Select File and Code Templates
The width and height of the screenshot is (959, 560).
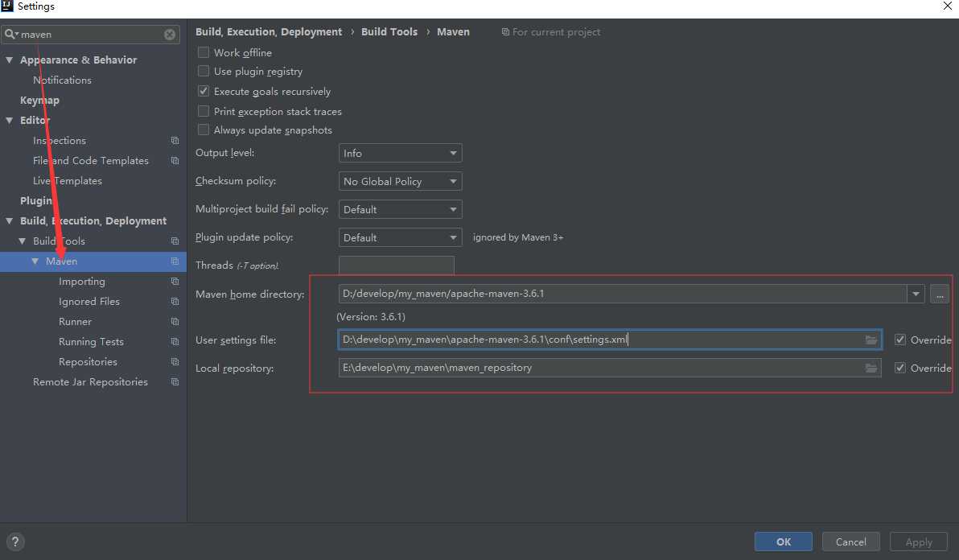click(91, 161)
